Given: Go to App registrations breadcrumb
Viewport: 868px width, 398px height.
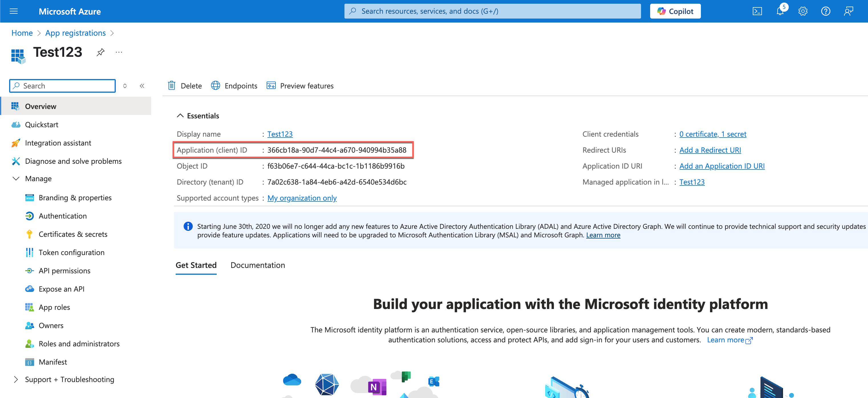Looking at the screenshot, I should [x=76, y=33].
